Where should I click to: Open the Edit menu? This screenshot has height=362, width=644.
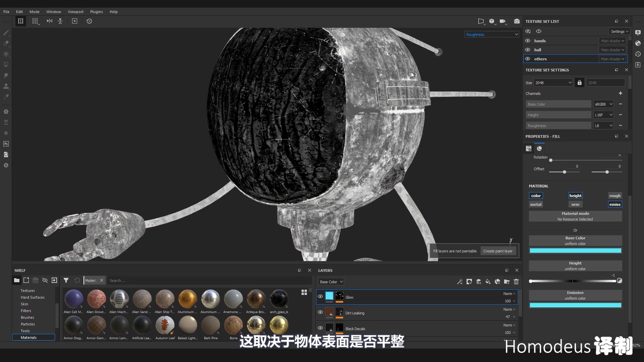(x=19, y=12)
